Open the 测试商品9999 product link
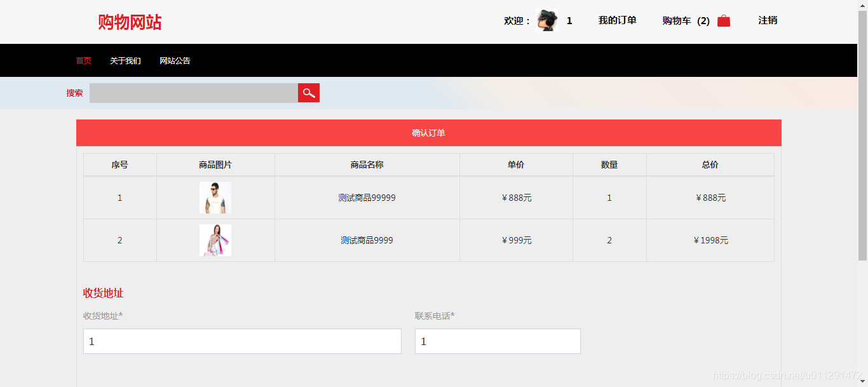This screenshot has width=868, height=387. 367,240
